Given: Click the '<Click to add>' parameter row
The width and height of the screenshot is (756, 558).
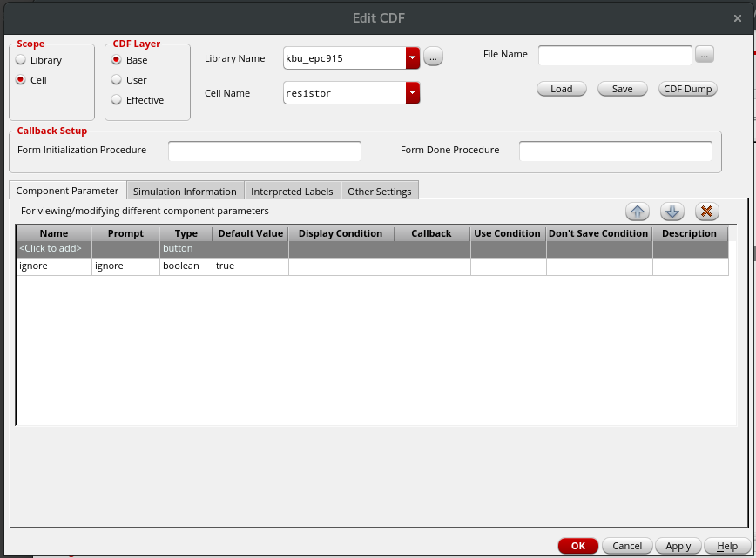Looking at the screenshot, I should pos(53,249).
